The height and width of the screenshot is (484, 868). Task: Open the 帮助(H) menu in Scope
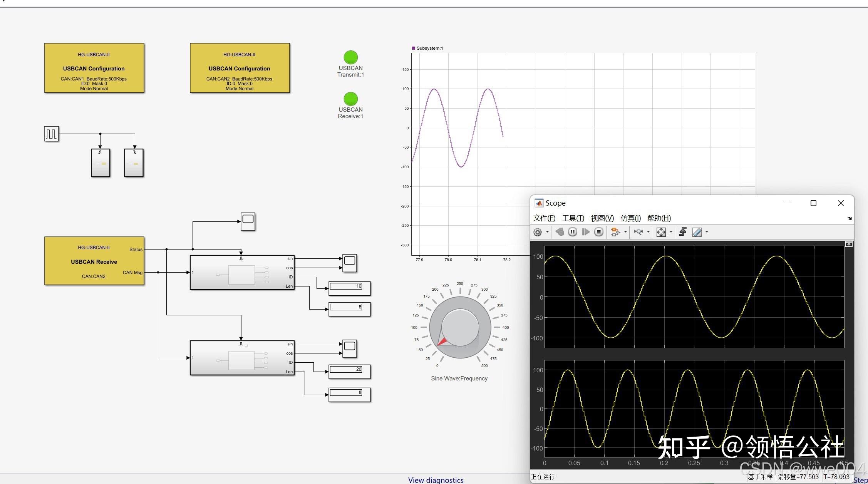click(659, 218)
